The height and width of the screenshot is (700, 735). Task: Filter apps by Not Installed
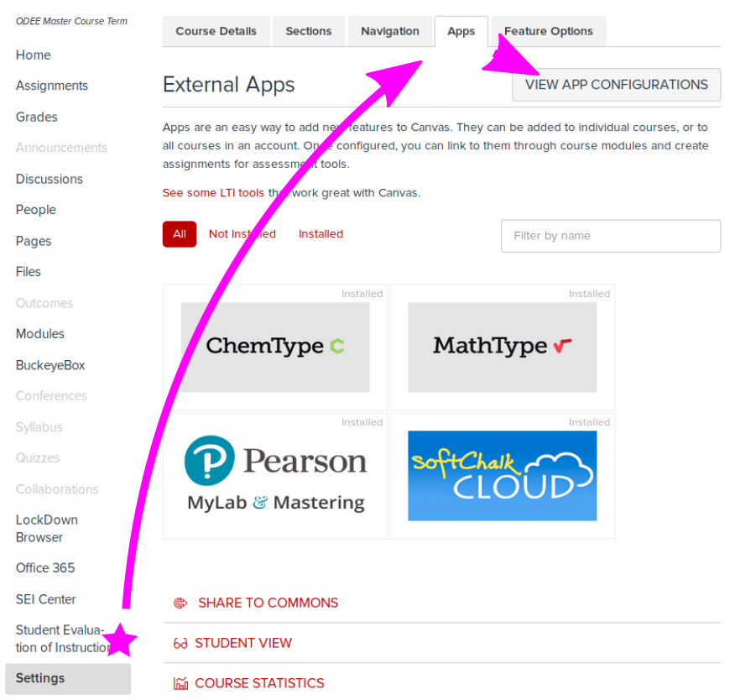tap(242, 234)
